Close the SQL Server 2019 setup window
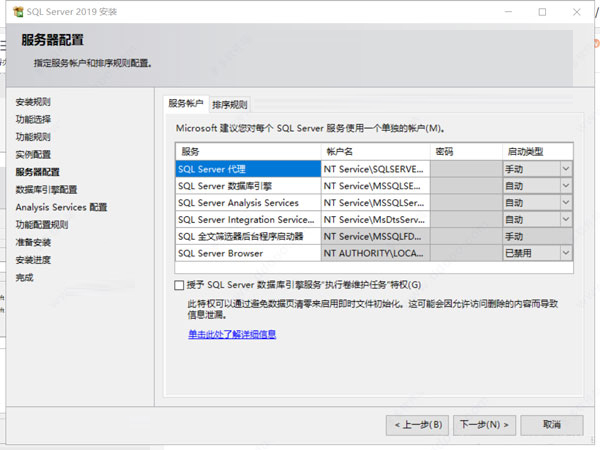Viewport: 600px width, 450px height. click(577, 12)
